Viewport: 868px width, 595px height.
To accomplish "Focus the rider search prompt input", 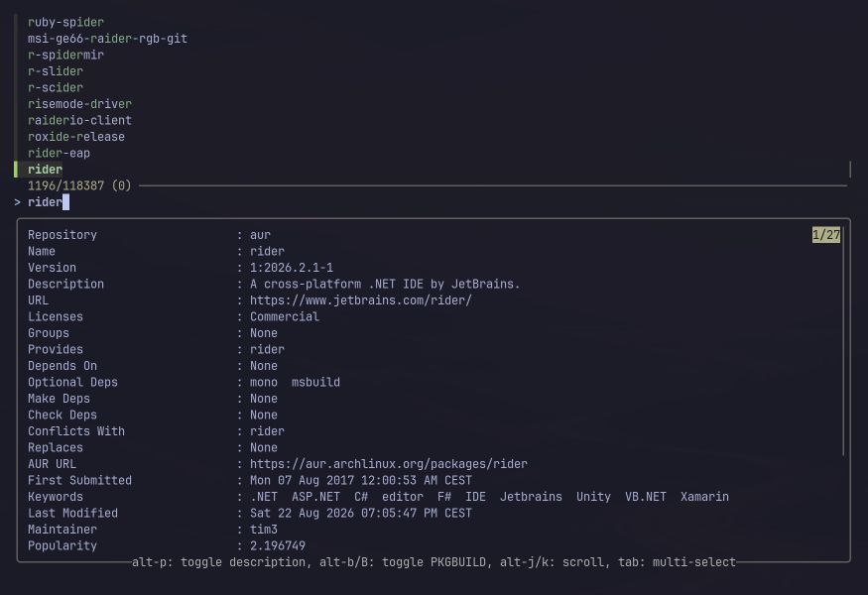I will [45, 202].
